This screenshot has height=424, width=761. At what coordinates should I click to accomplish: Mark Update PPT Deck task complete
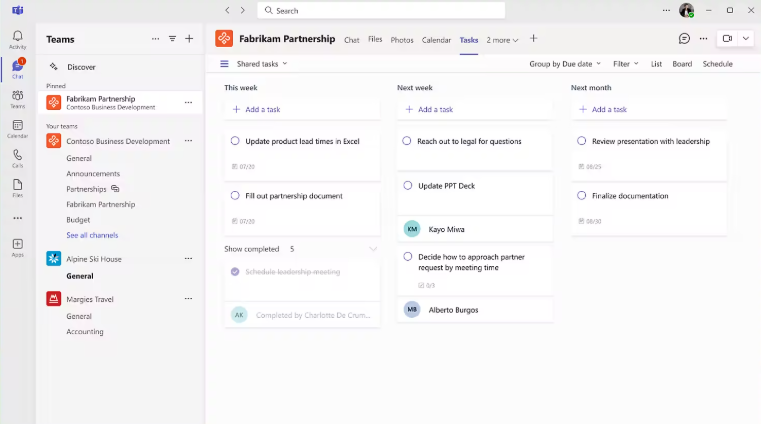click(408, 185)
